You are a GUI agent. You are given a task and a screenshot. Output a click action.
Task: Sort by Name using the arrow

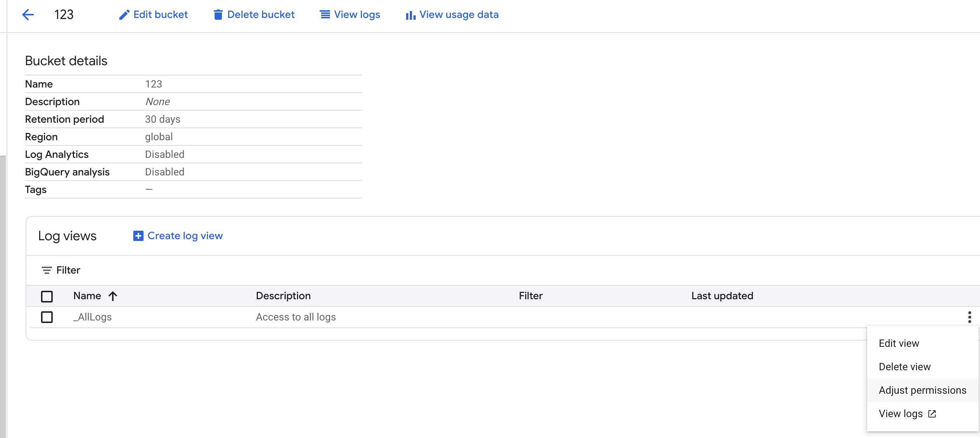(x=112, y=296)
